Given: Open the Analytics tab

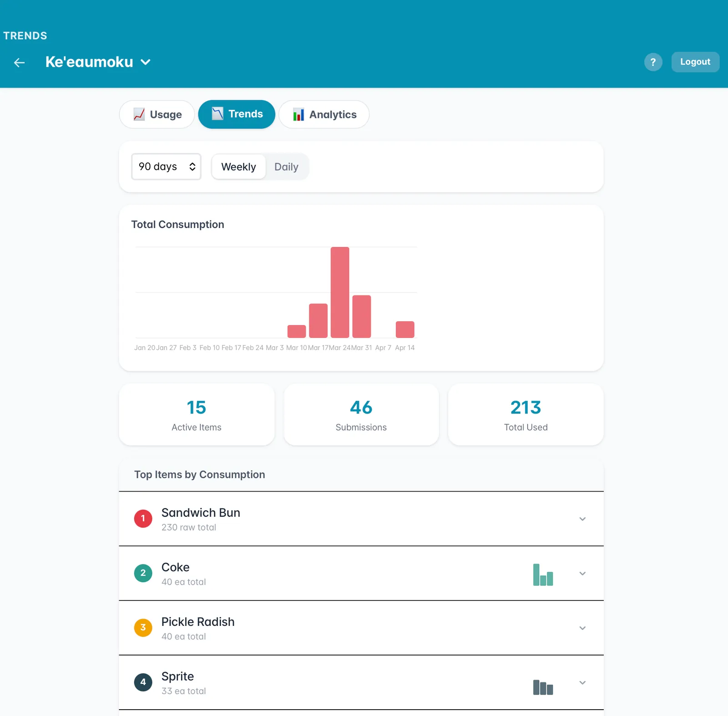Looking at the screenshot, I should (x=324, y=114).
